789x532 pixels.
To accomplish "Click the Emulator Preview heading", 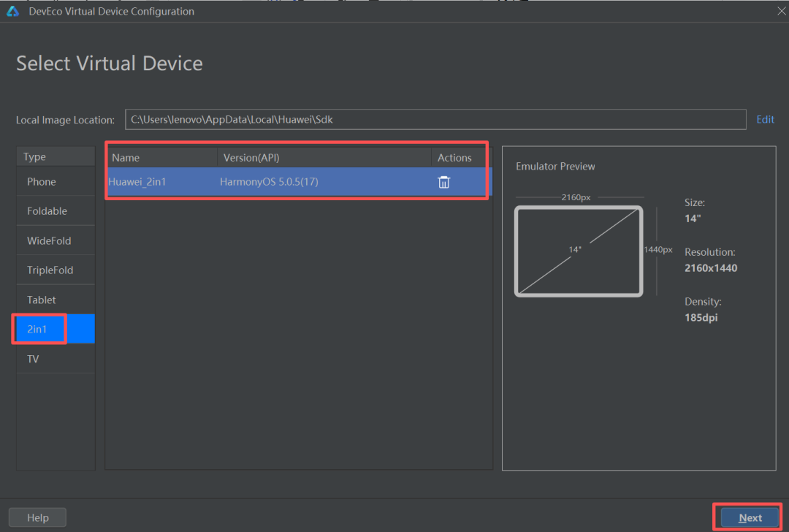I will (x=555, y=166).
